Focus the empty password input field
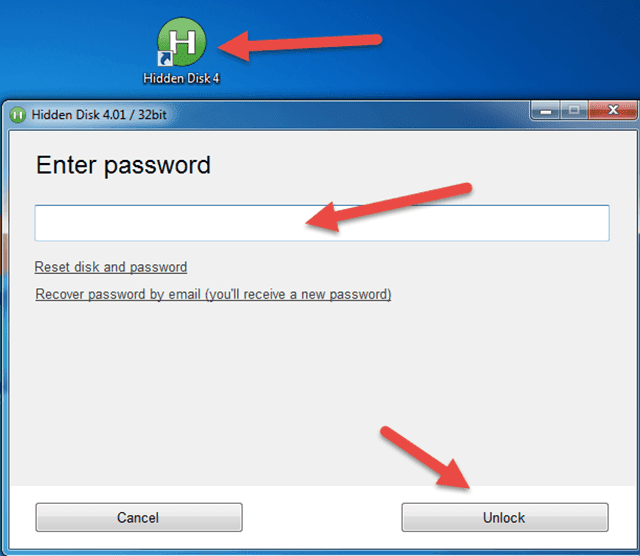 point(322,223)
